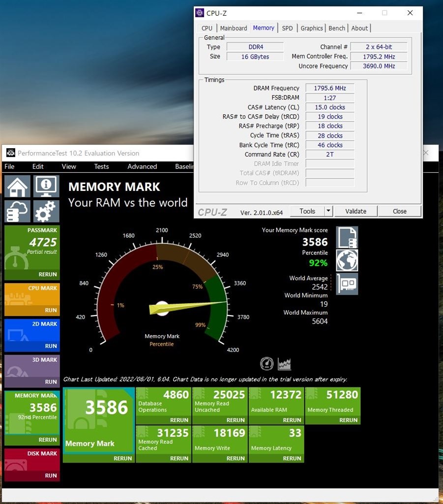Open the View menu
The width and height of the screenshot is (443, 504).
click(x=69, y=166)
